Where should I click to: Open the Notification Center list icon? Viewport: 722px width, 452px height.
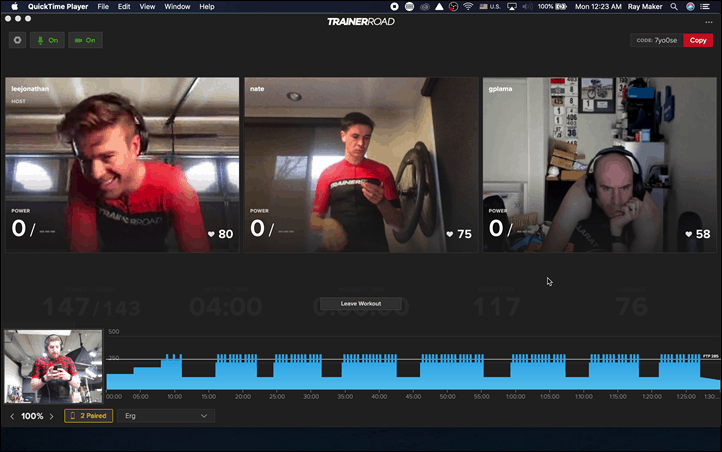(705, 6)
